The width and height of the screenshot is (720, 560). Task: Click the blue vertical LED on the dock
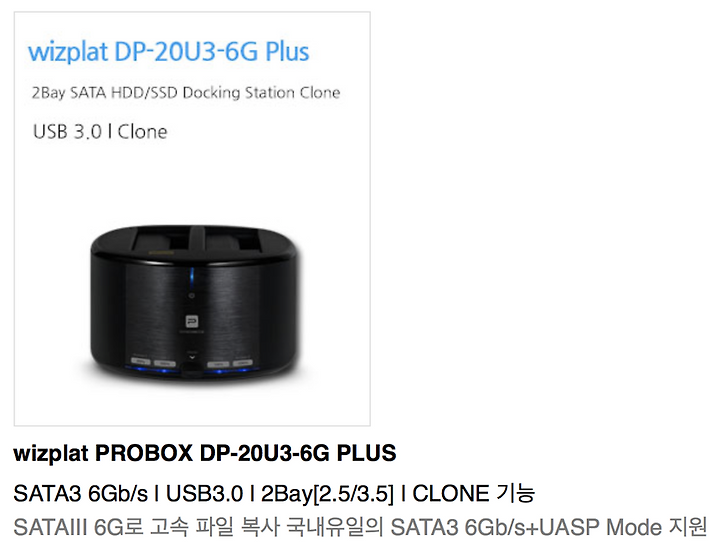point(191,276)
